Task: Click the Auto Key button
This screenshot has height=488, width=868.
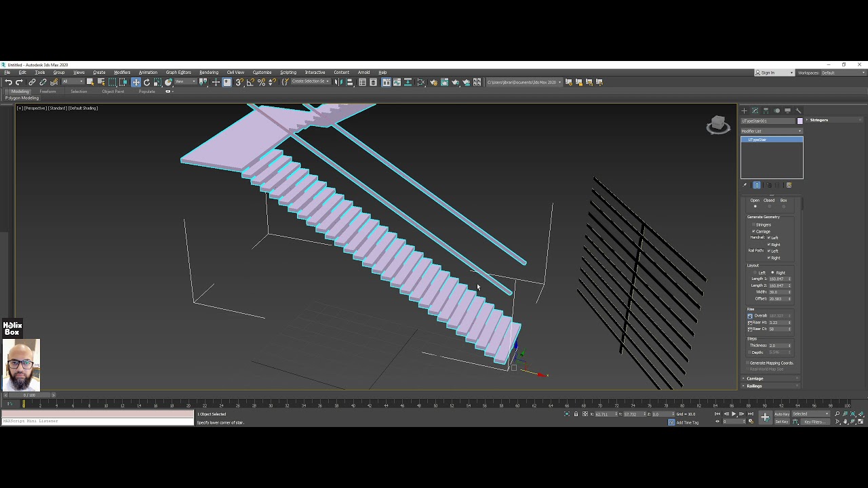Action: click(x=782, y=414)
